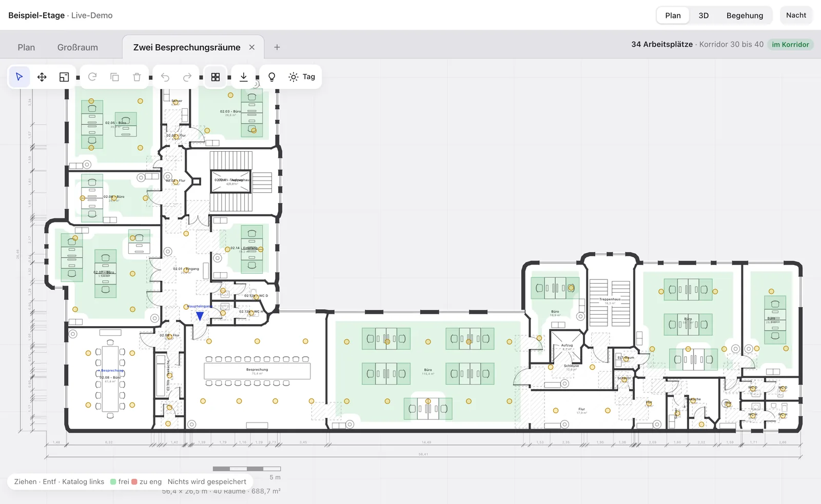Click the blue Haupteingang entrance marker
The width and height of the screenshot is (821, 504).
(x=200, y=316)
